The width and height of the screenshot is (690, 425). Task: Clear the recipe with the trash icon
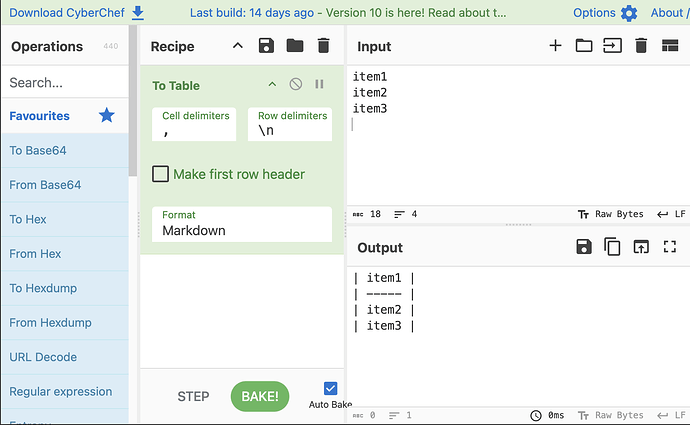323,46
